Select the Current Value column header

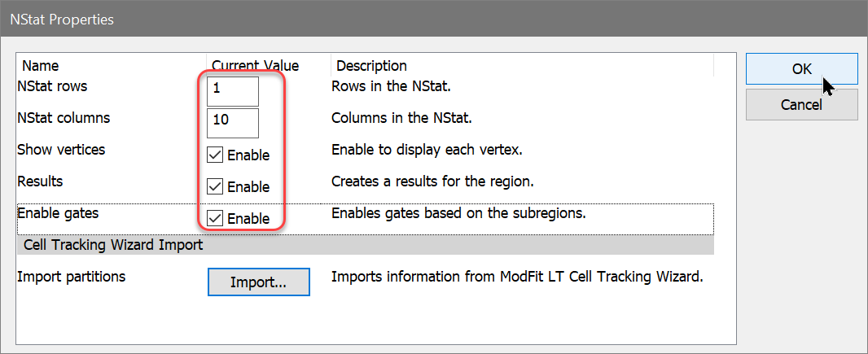[x=255, y=66]
